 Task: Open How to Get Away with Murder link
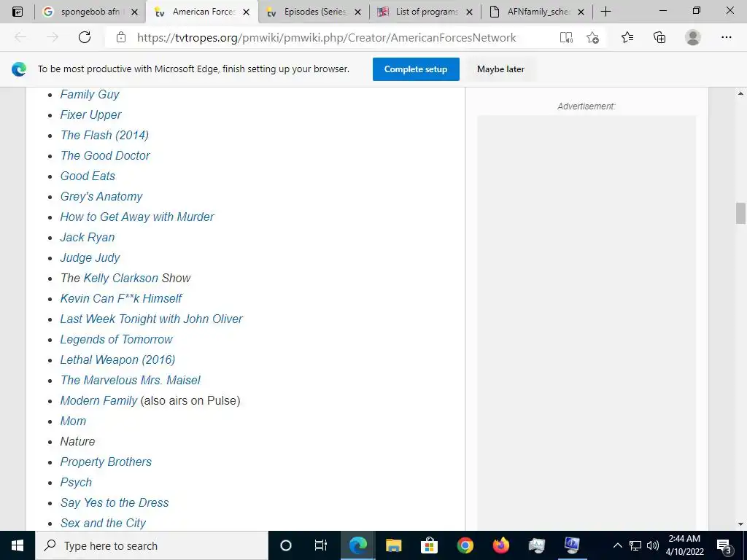[x=136, y=217]
